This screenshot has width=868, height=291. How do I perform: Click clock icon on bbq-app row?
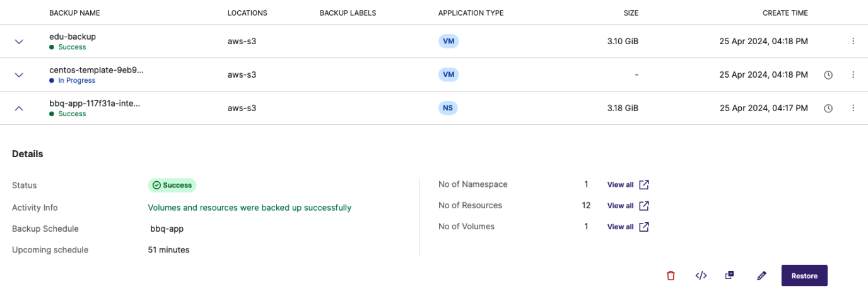[x=829, y=109]
